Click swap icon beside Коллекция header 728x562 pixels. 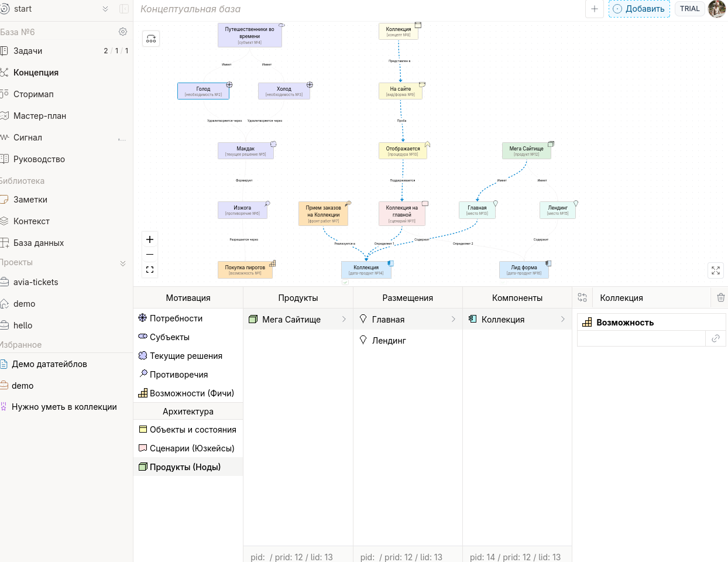(x=582, y=297)
